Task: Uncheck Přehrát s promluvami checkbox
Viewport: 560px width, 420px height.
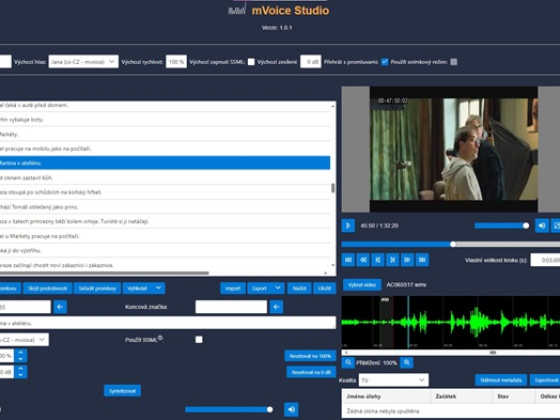Action: tap(385, 62)
